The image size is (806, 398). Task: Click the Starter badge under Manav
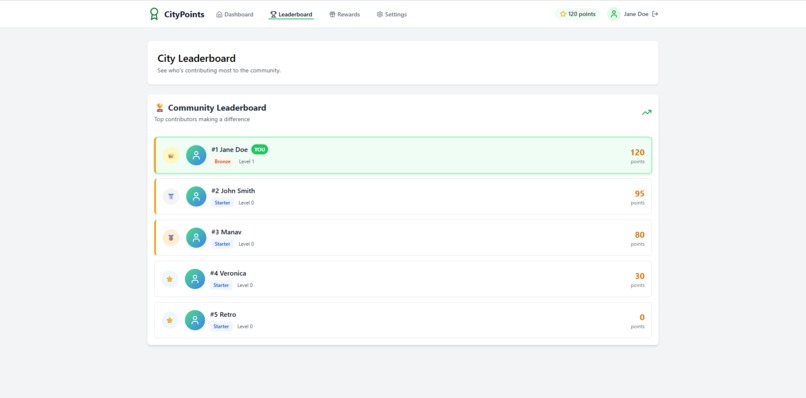223,244
